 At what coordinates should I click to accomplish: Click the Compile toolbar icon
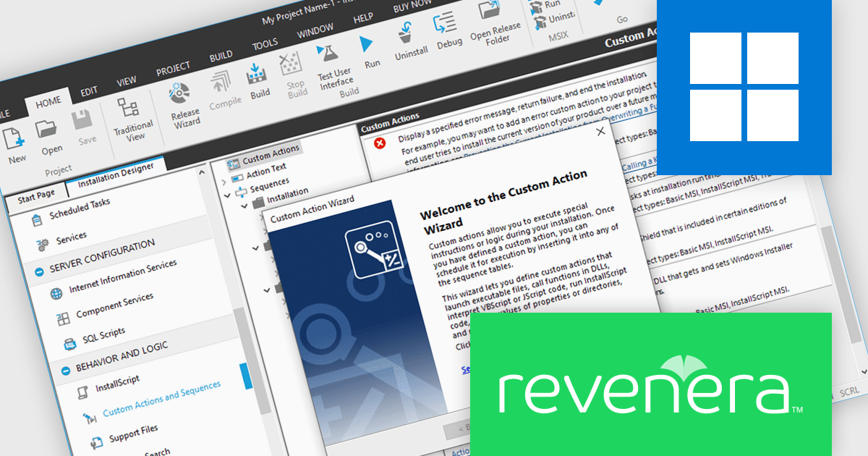click(x=221, y=83)
